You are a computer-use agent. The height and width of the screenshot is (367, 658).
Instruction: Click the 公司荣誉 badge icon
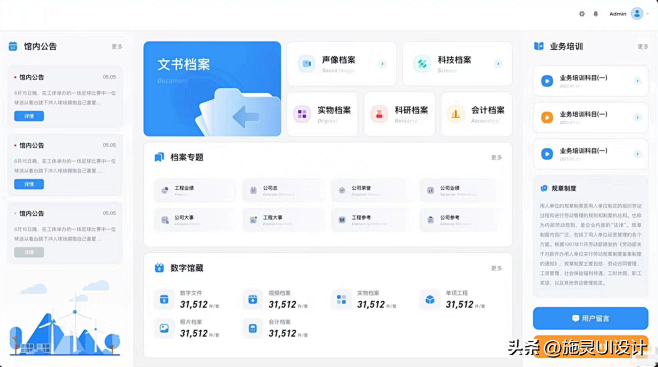[x=342, y=190]
